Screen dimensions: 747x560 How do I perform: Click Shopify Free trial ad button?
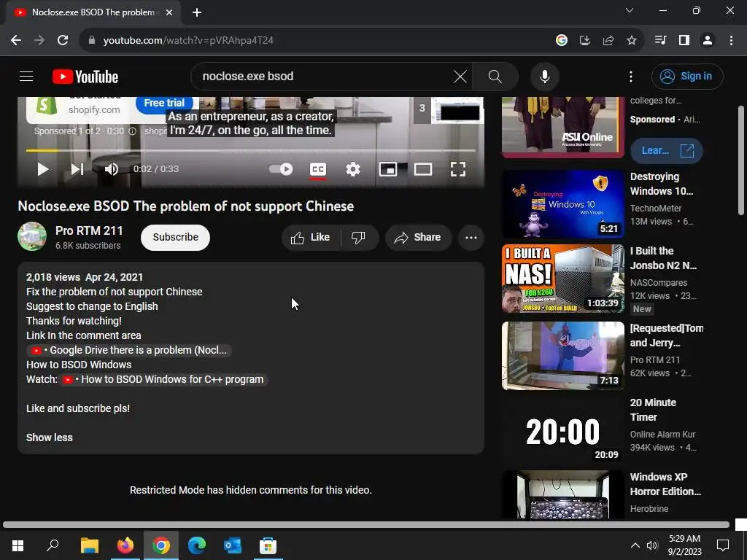[164, 103]
